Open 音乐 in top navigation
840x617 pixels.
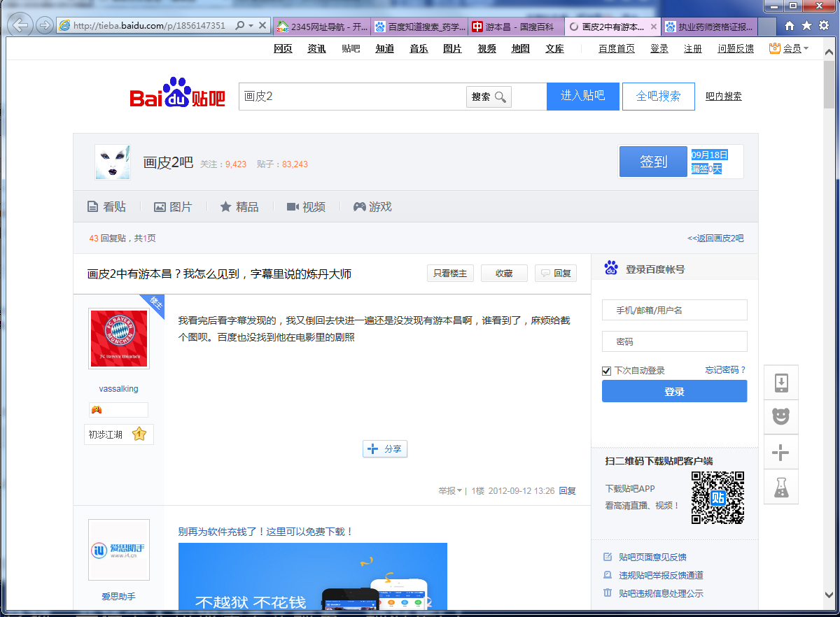419,48
